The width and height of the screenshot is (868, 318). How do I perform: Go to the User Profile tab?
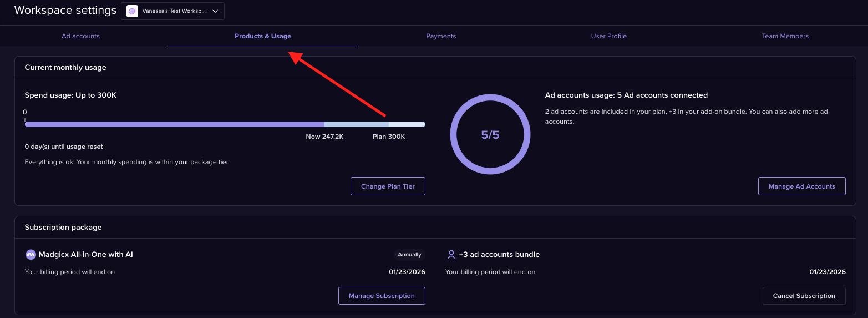608,36
